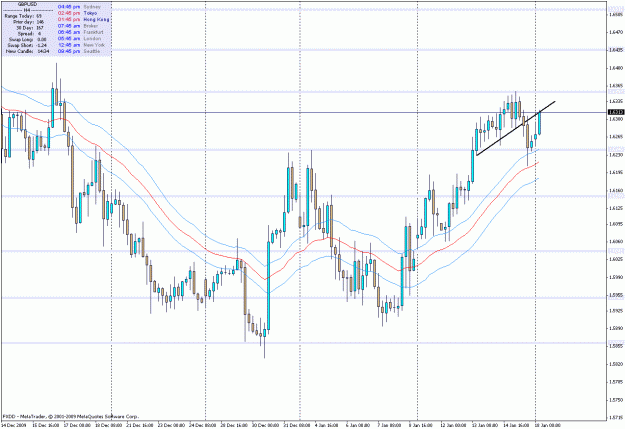
Task: Click the 12 Jan 00:00 time axis label
Action: click(452, 425)
